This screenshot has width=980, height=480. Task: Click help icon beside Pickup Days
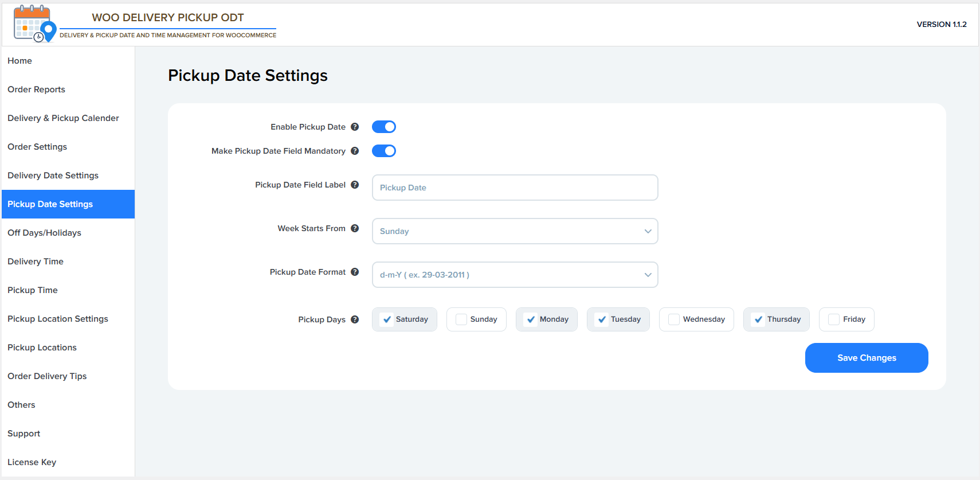[355, 319]
